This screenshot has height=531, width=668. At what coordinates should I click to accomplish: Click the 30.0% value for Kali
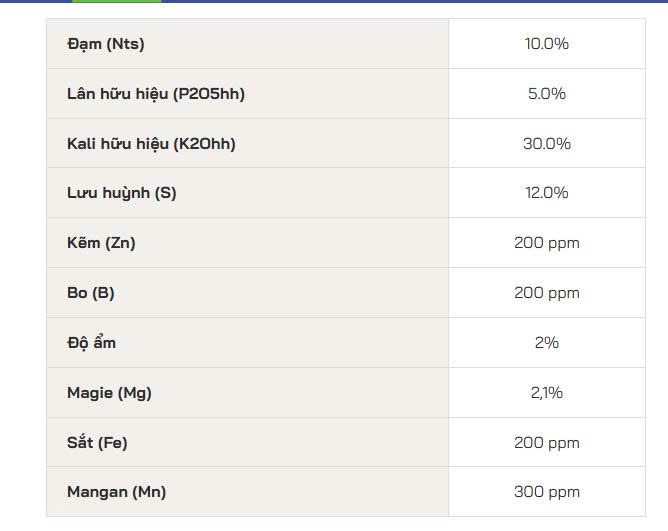tap(547, 144)
